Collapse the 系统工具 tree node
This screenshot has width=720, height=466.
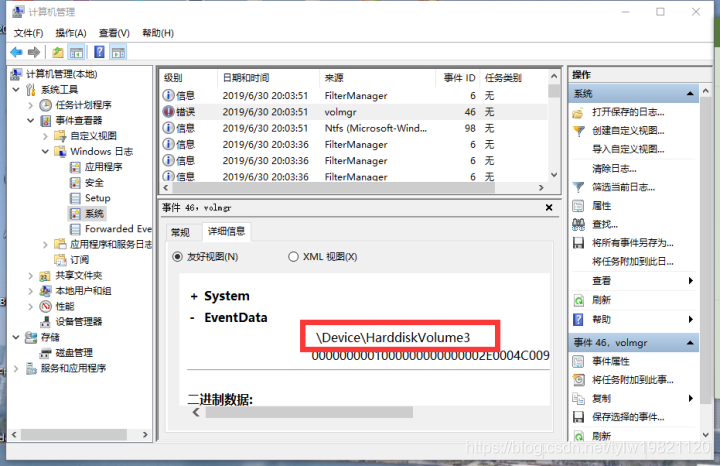[x=16, y=90]
